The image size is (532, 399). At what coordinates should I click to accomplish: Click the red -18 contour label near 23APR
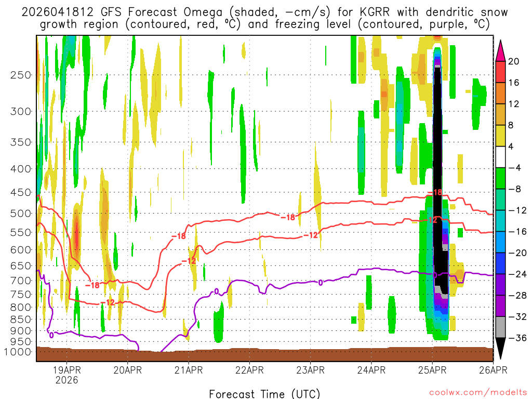coord(288,218)
